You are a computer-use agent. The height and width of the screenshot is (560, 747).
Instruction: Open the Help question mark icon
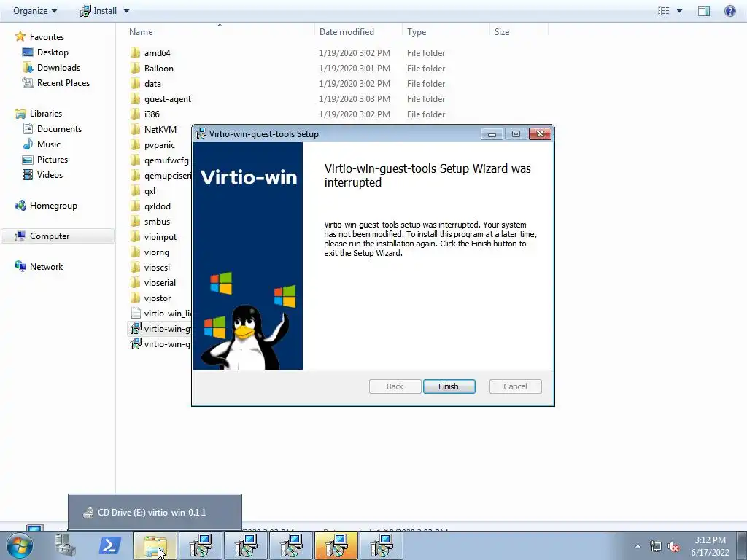coord(729,10)
